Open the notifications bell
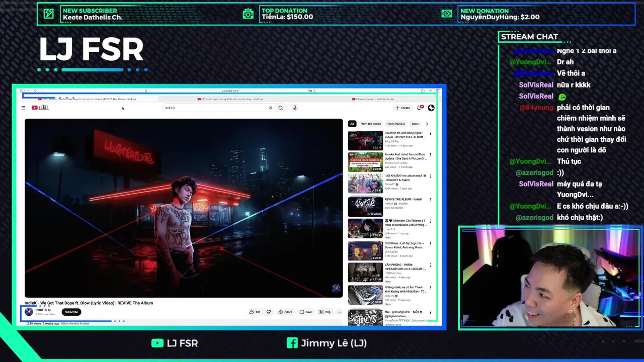Screen dimensions: 644x362 point(419,108)
